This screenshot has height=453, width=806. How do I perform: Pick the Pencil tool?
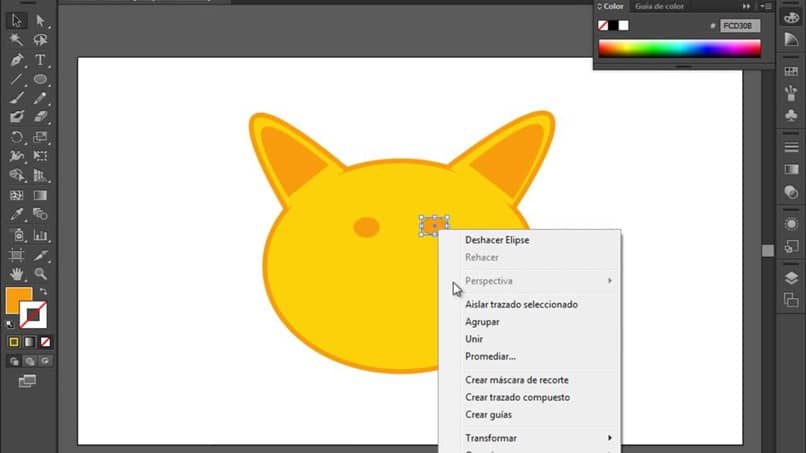pos(40,98)
